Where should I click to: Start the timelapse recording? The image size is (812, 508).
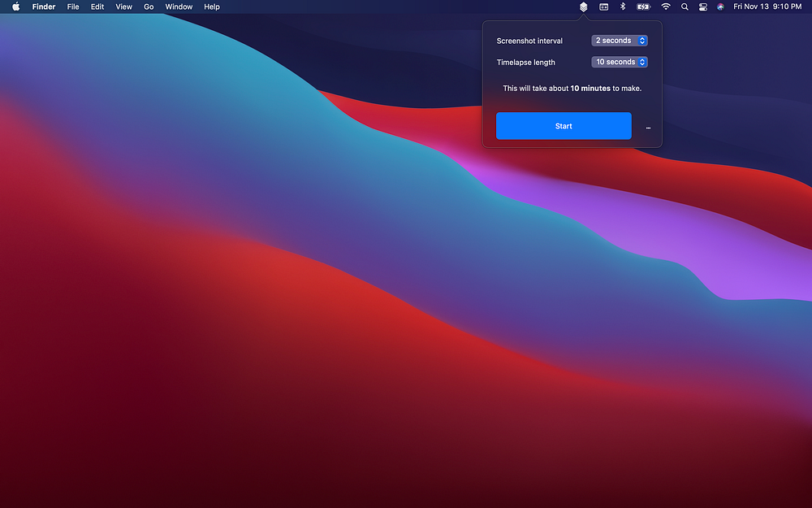coord(564,126)
